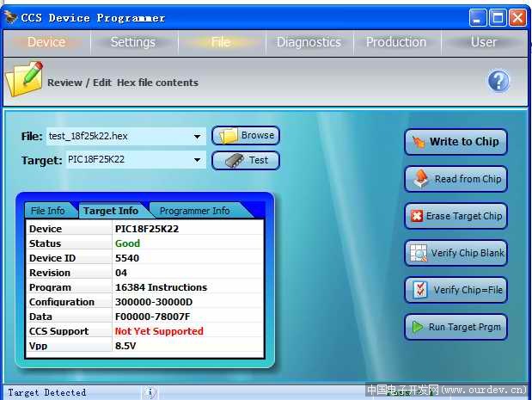532x400 pixels.
Task: Switch to the Target Info tab
Action: tap(111, 211)
